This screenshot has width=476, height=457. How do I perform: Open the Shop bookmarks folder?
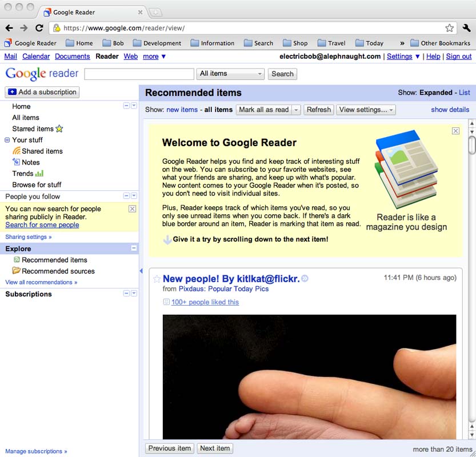[x=295, y=43]
